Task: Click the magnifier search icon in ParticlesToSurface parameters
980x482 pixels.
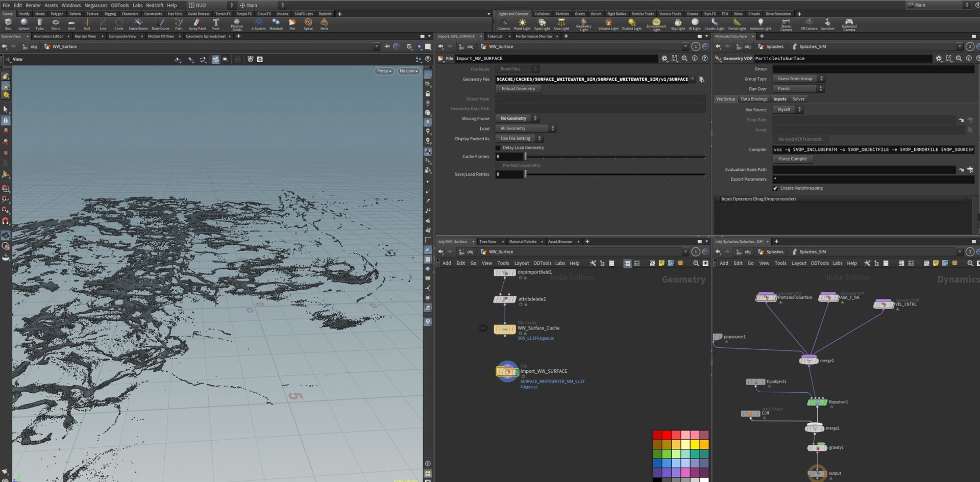Action: click(960, 58)
